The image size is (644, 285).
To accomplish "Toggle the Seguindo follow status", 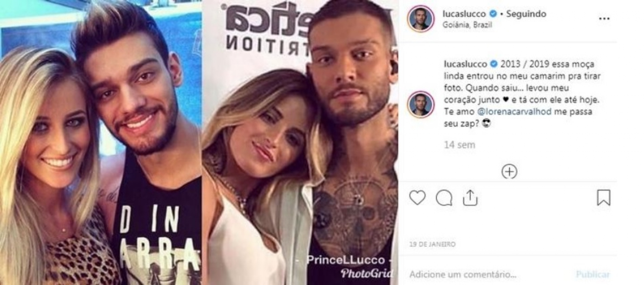I will (x=526, y=14).
